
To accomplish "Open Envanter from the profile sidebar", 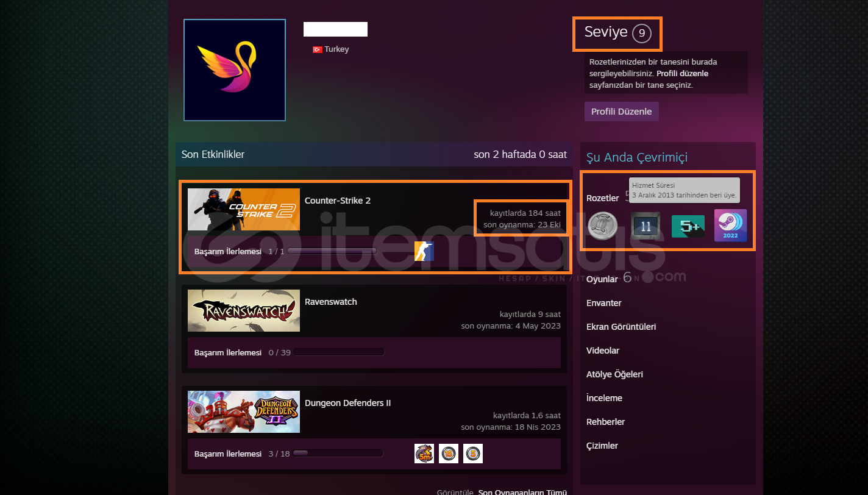I will click(604, 303).
